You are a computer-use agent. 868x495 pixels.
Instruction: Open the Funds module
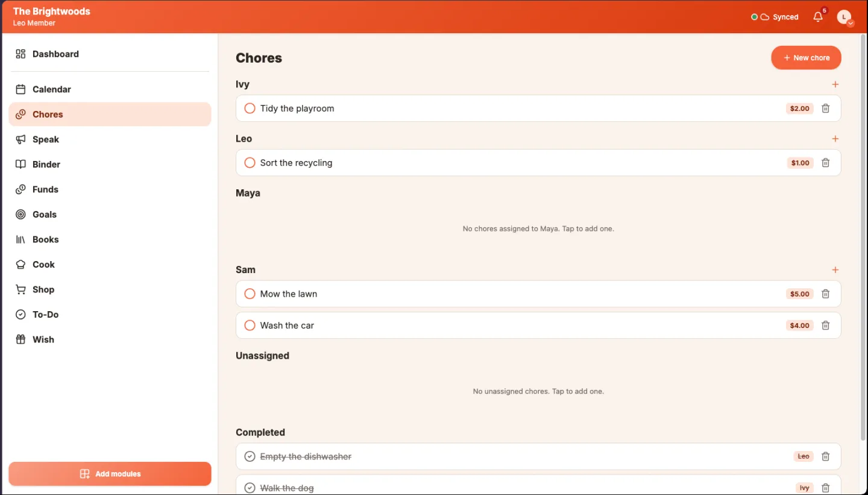click(110, 189)
